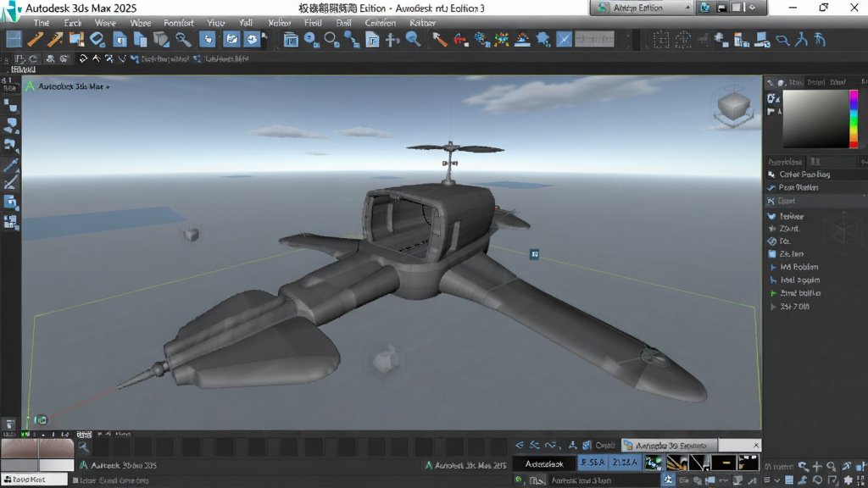This screenshot has width=868, height=488.
Task: Click the blue loop lasso icon at toolbar right
Action: point(782,40)
